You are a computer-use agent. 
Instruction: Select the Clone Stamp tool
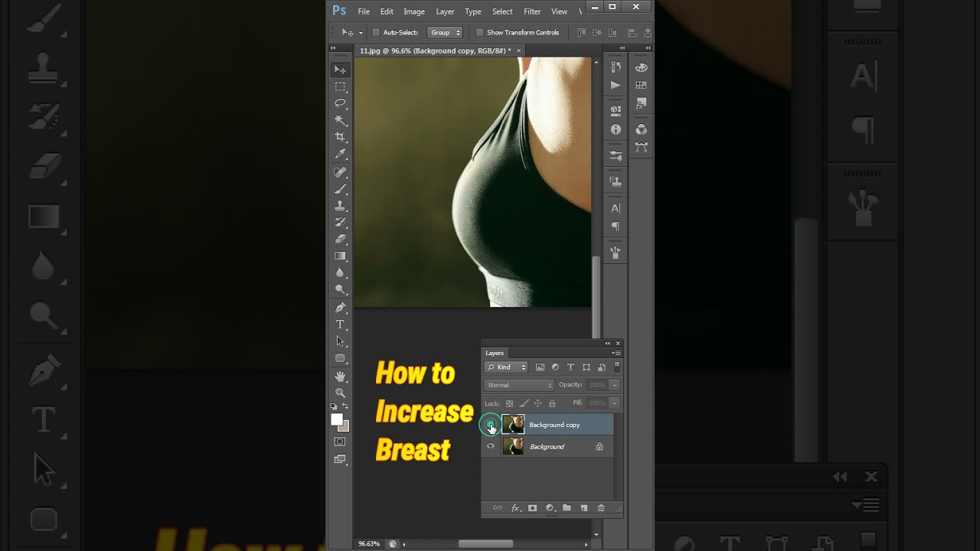[341, 206]
